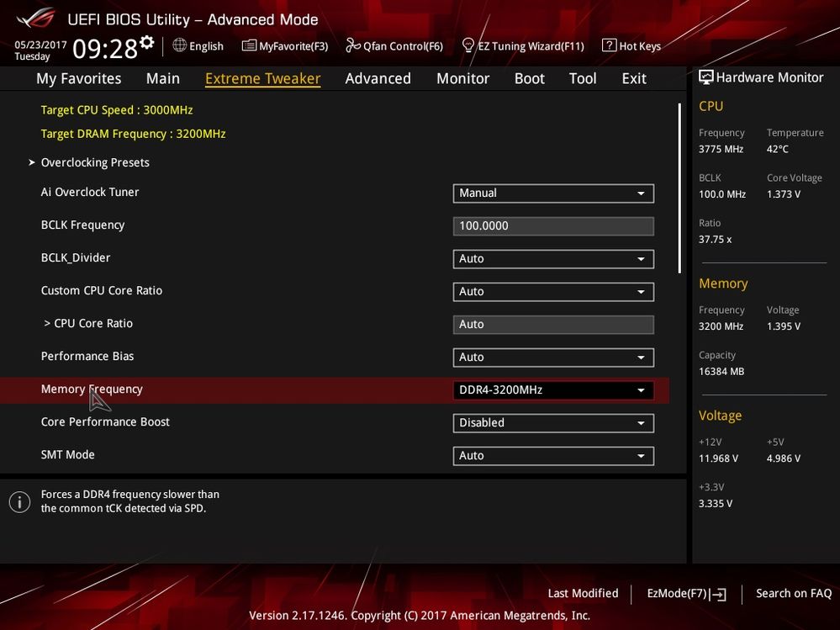This screenshot has width=840, height=630.
Task: Open Custom CPU Core Ratio dropdown
Action: tap(553, 291)
